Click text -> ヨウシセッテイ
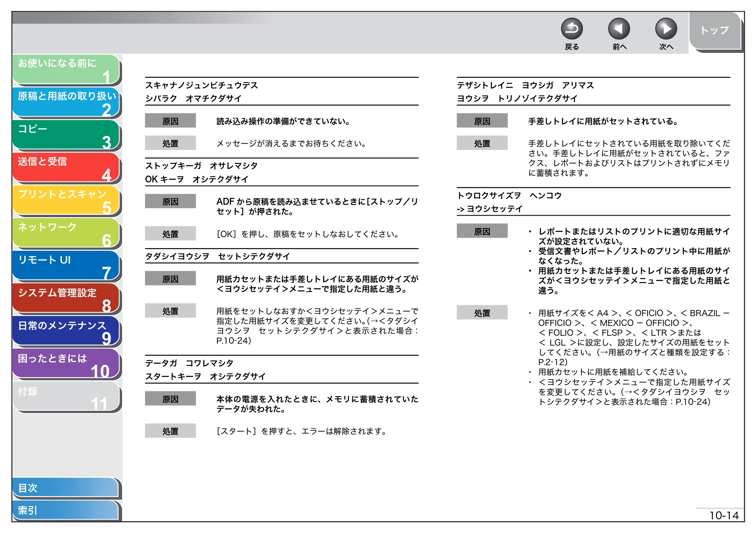The image size is (756, 534). pyautogui.click(x=490, y=209)
